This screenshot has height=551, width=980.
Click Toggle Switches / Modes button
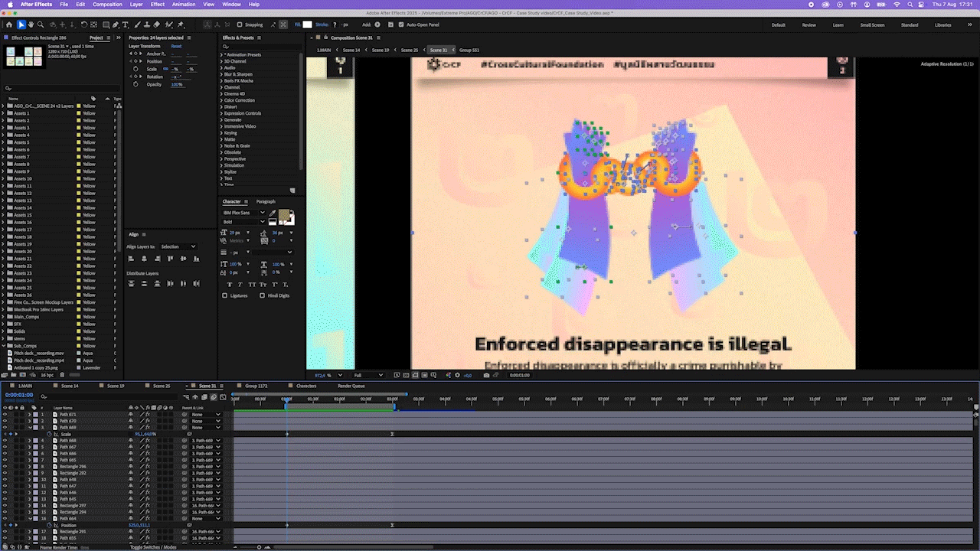[153, 547]
